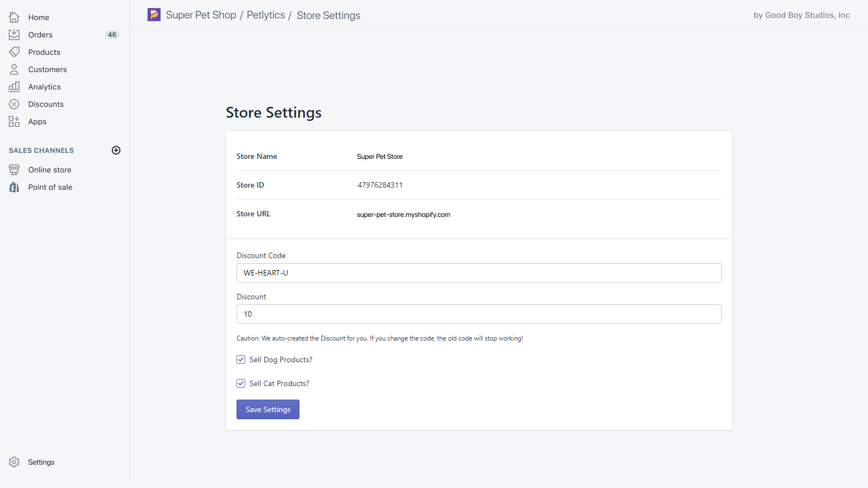Open the Online store sales channel

49,170
